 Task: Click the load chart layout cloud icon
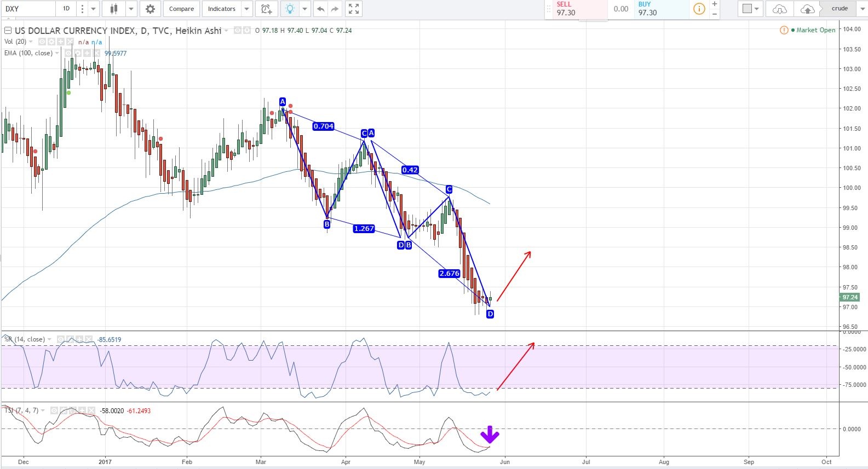pos(779,9)
